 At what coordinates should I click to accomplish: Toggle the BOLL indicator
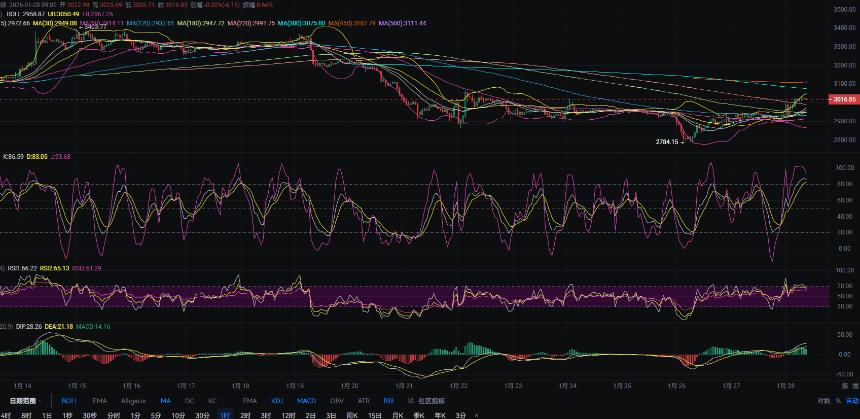click(x=69, y=401)
